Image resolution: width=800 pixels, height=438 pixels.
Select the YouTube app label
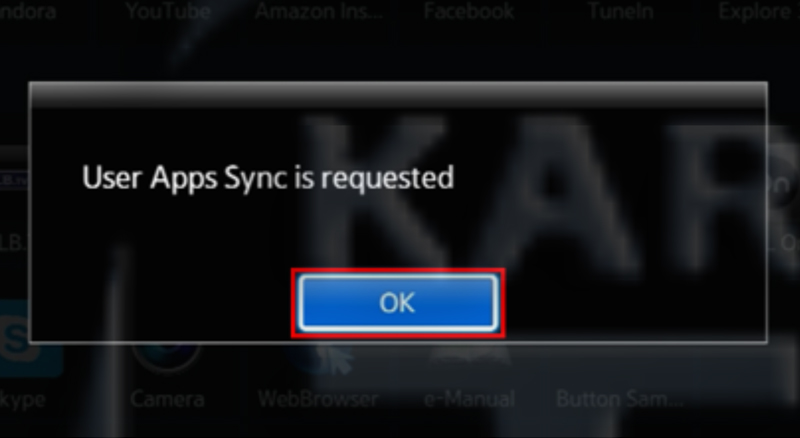click(x=168, y=11)
